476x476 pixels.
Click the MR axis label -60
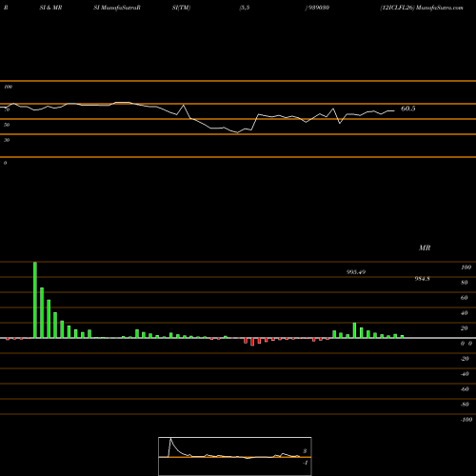tap(465, 389)
